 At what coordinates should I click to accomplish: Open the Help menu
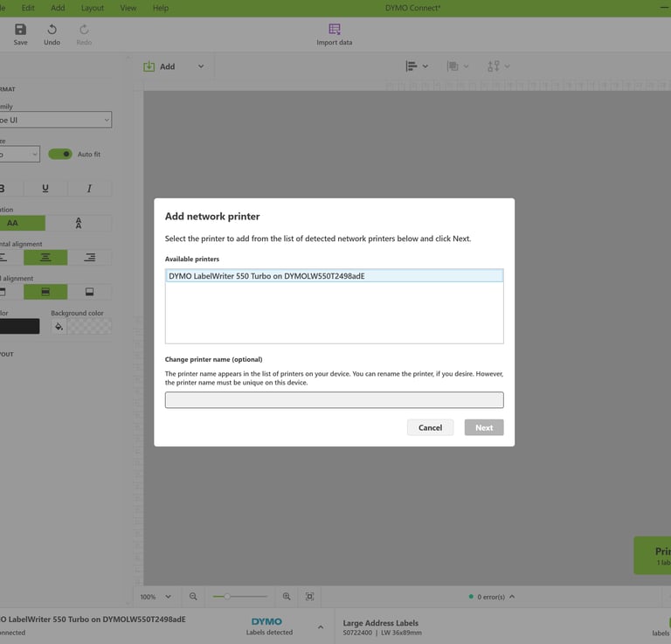(161, 8)
